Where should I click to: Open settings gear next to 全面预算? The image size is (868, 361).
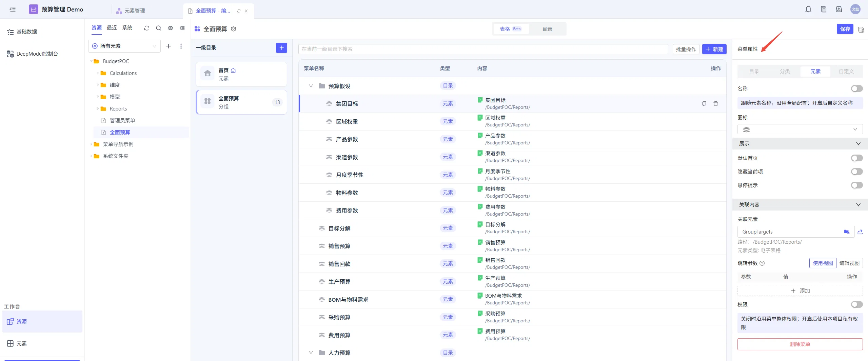234,29
